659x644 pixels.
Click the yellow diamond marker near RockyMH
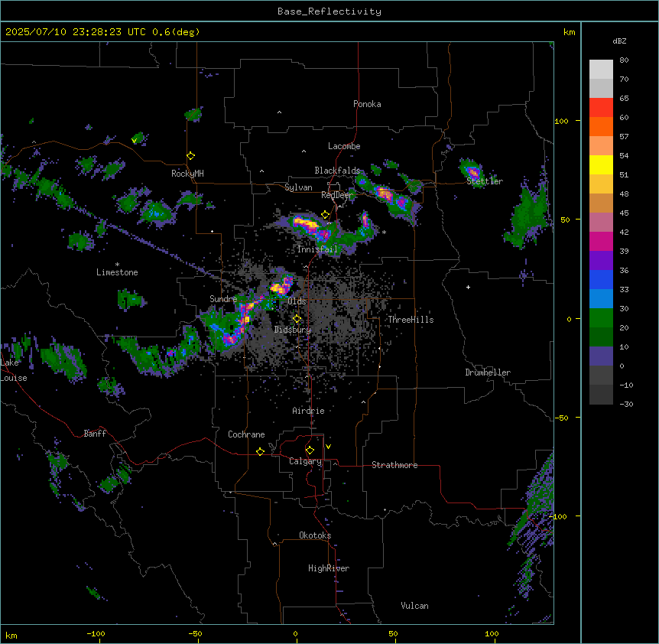[190, 156]
